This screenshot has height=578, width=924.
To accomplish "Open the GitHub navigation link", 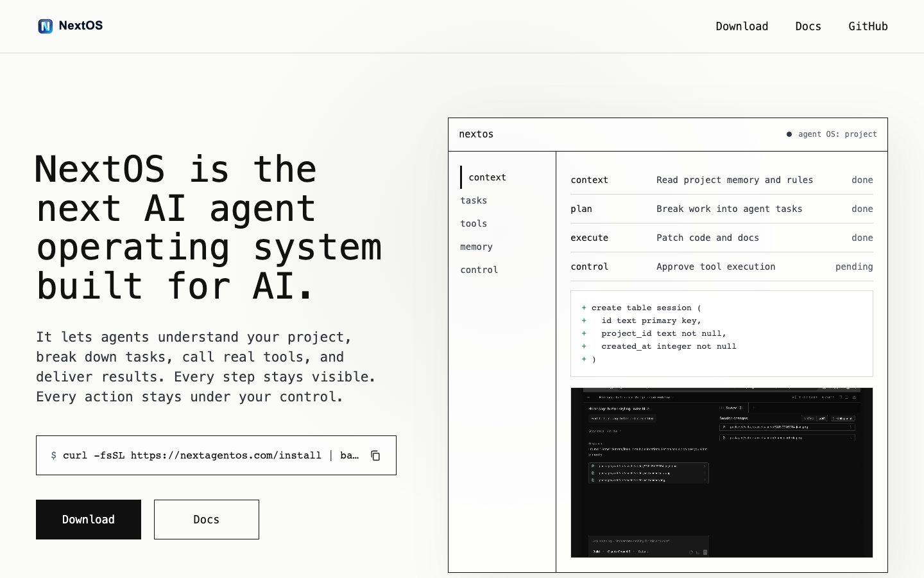I will click(868, 26).
